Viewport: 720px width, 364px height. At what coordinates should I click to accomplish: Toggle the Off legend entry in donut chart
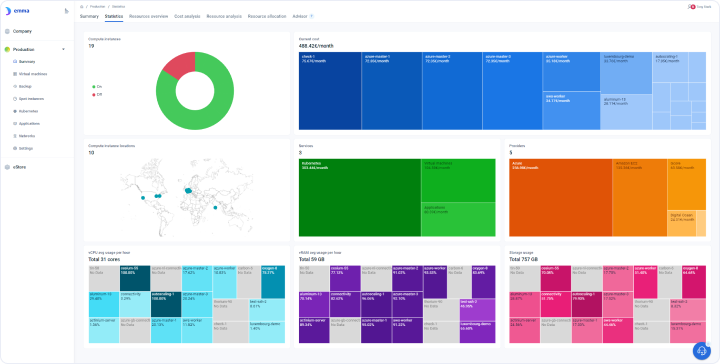coord(97,94)
